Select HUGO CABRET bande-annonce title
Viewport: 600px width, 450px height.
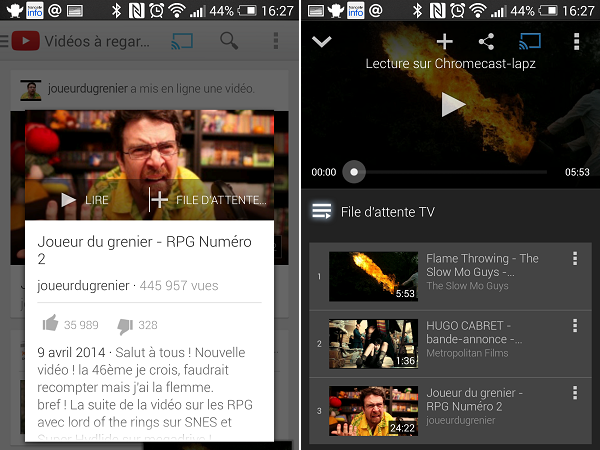[474, 332]
